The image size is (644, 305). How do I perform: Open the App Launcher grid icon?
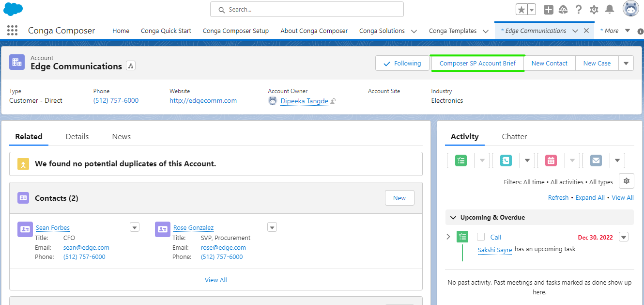pyautogui.click(x=13, y=31)
